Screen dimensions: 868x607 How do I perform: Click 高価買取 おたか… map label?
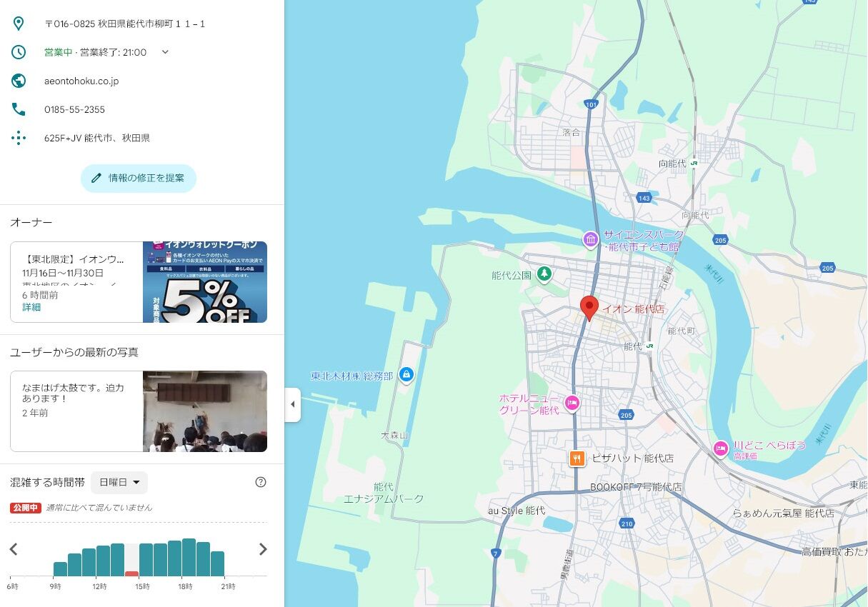click(834, 552)
